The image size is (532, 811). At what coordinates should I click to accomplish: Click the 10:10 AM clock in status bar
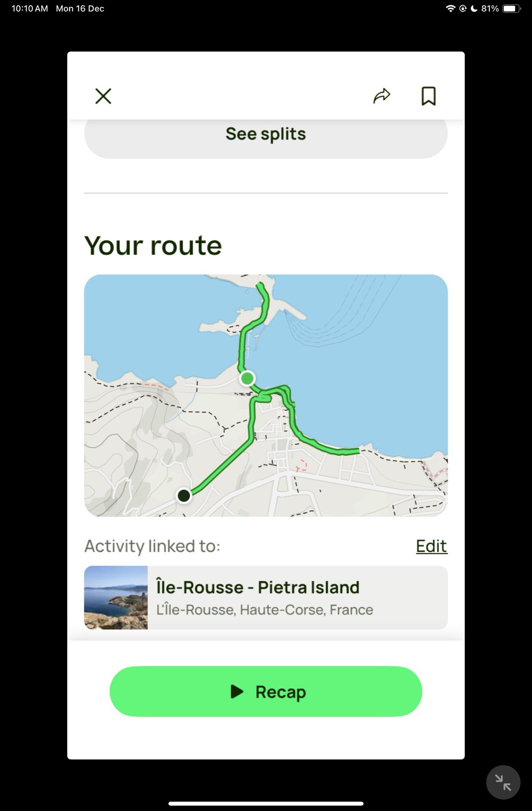30,9
